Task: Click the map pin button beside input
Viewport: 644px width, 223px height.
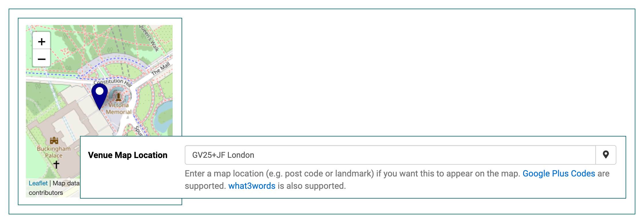Action: [606, 155]
